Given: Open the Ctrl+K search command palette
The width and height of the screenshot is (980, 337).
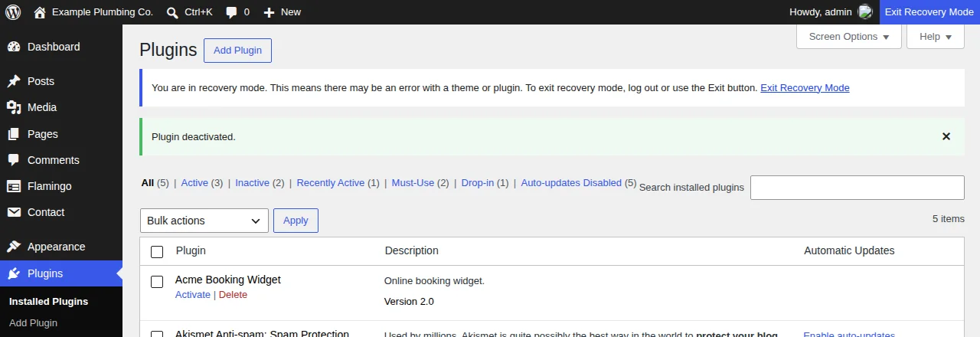Looking at the screenshot, I should point(189,12).
